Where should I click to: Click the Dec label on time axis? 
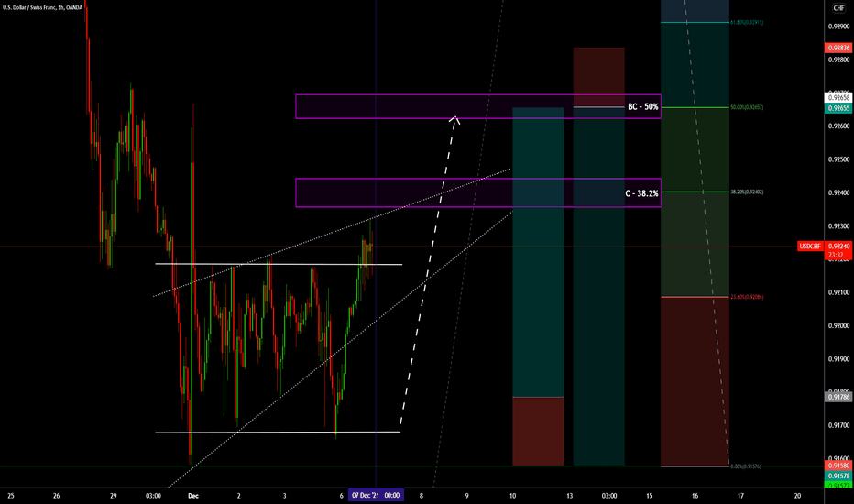(193, 496)
